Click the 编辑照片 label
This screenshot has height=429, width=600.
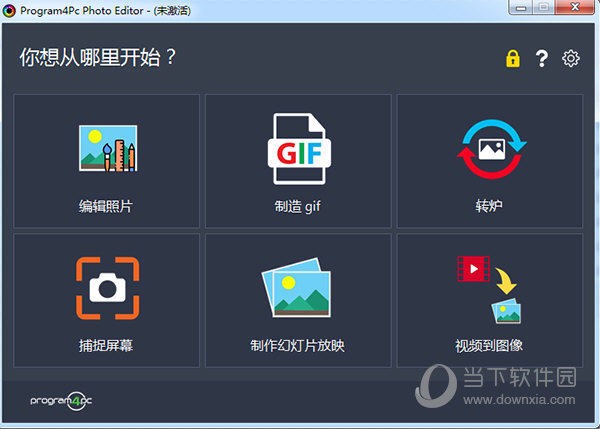[x=106, y=206]
